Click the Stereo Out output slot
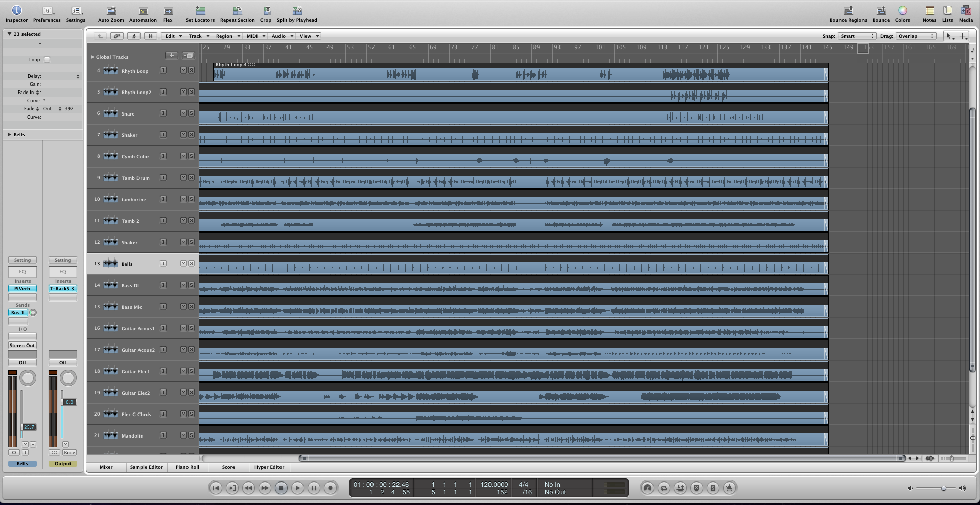This screenshot has width=980, height=505. 22,346
